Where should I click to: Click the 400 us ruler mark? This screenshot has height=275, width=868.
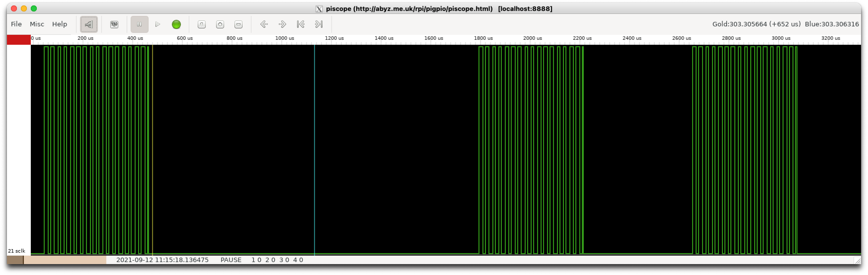(135, 38)
